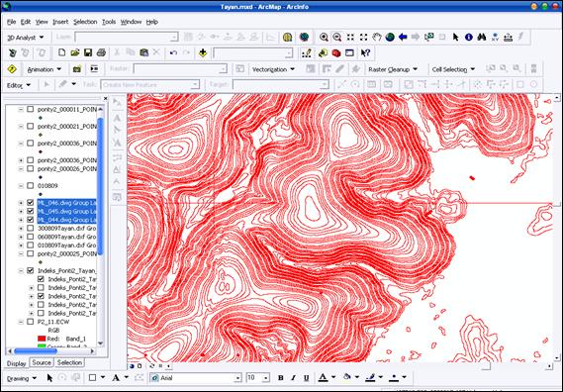The image size is (563, 392).
Task: Switch to the Selection tab
Action: [69, 363]
